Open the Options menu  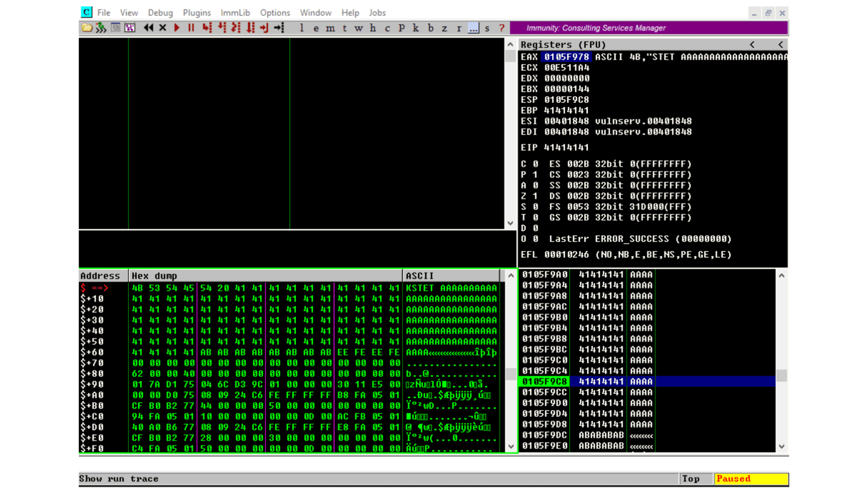275,13
